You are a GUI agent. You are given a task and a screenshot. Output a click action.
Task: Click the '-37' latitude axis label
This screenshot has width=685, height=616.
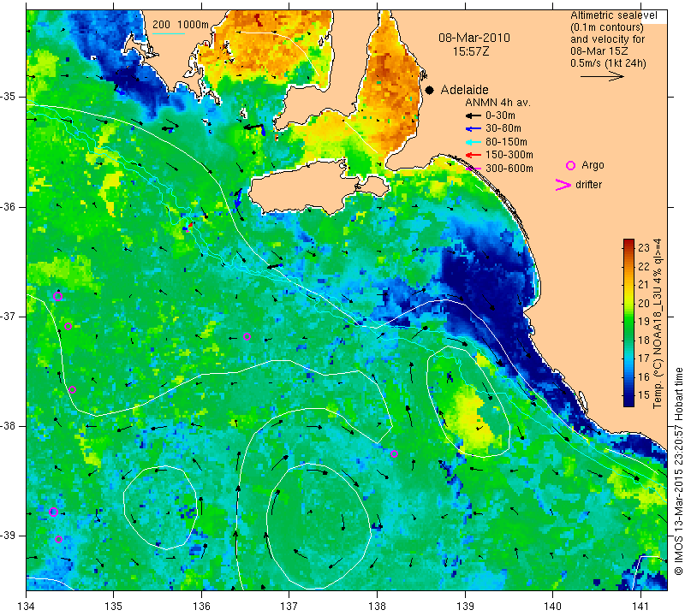[9, 316]
